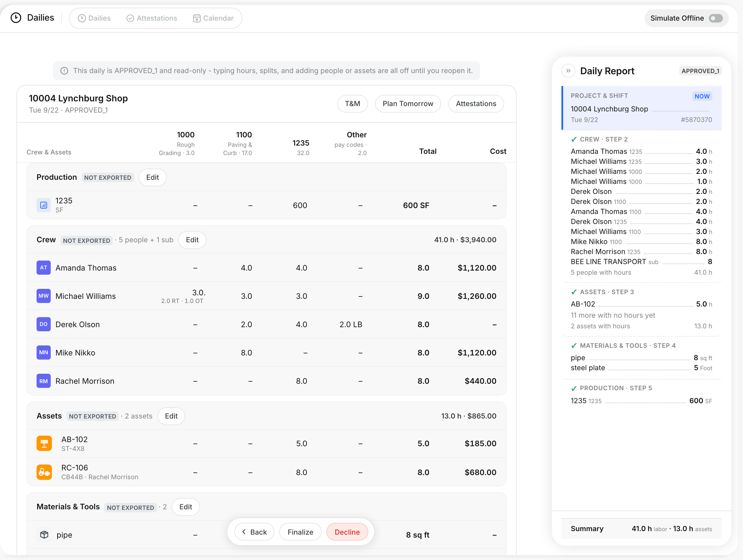This screenshot has height=560, width=743.
Task: Click Derek Olson DO avatar
Action: coord(44,324)
